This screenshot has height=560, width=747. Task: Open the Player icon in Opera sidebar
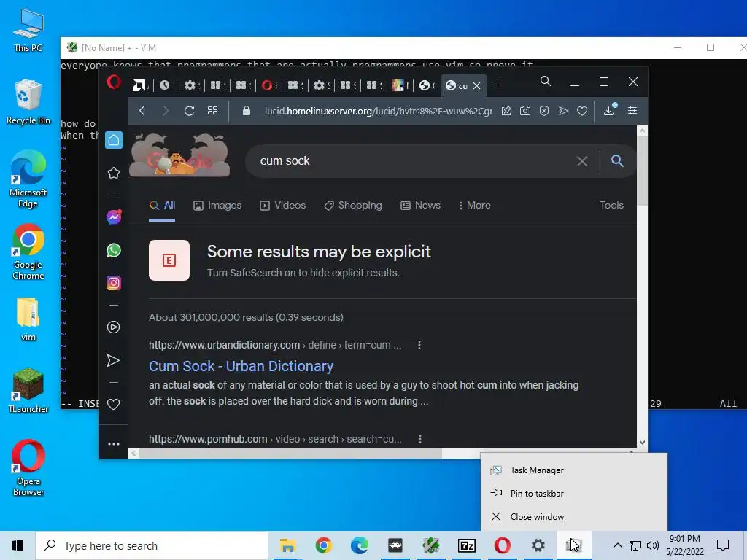click(113, 327)
